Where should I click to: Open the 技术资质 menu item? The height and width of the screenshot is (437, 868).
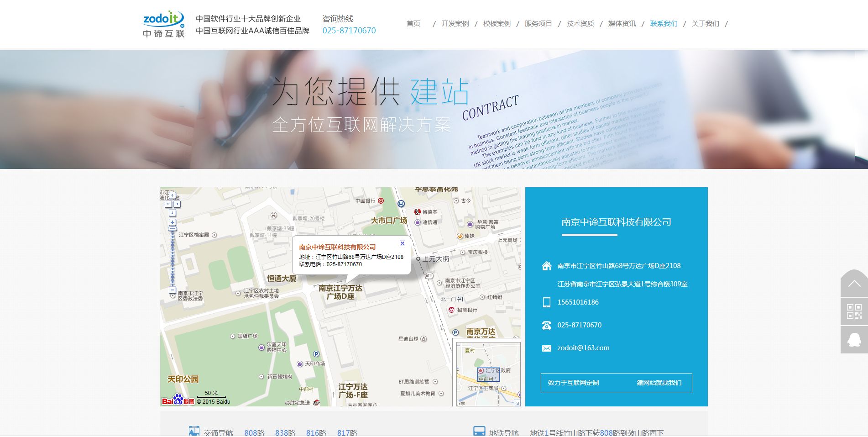point(580,24)
